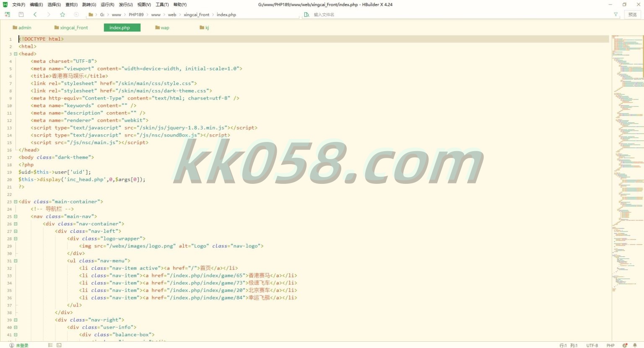Collapse the nav-menu list on line 31
This screenshot has height=348, width=644.
[16, 261]
